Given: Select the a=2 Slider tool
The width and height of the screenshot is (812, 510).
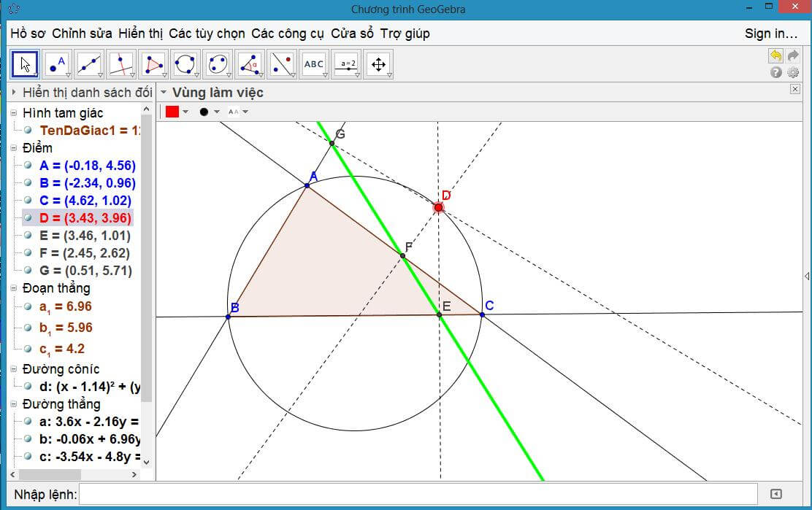Looking at the screenshot, I should coord(346,64).
